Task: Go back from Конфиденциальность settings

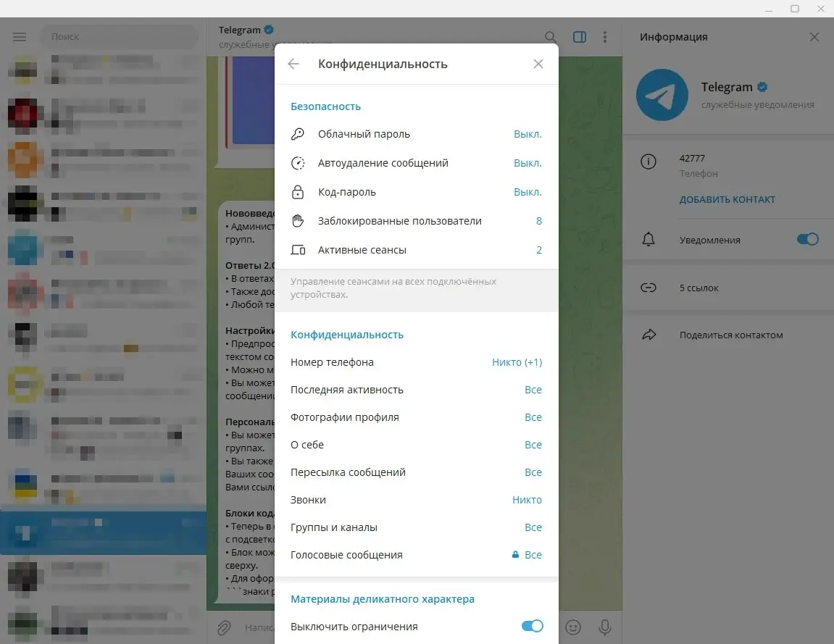Action: (x=293, y=64)
